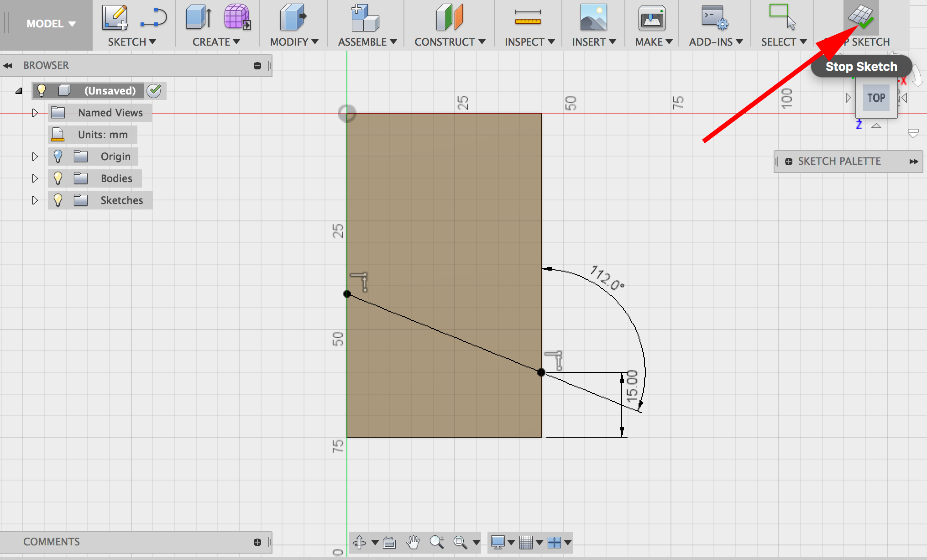The width and height of the screenshot is (927, 560).
Task: Click the Viewports layout icon
Action: 554,542
